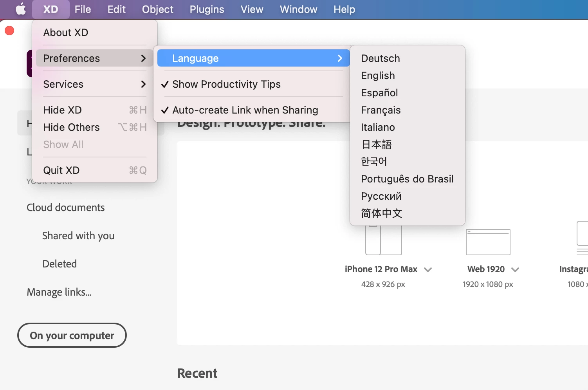Viewport: 588px width, 390px height.
Task: Click the red close window button
Action: click(9, 31)
